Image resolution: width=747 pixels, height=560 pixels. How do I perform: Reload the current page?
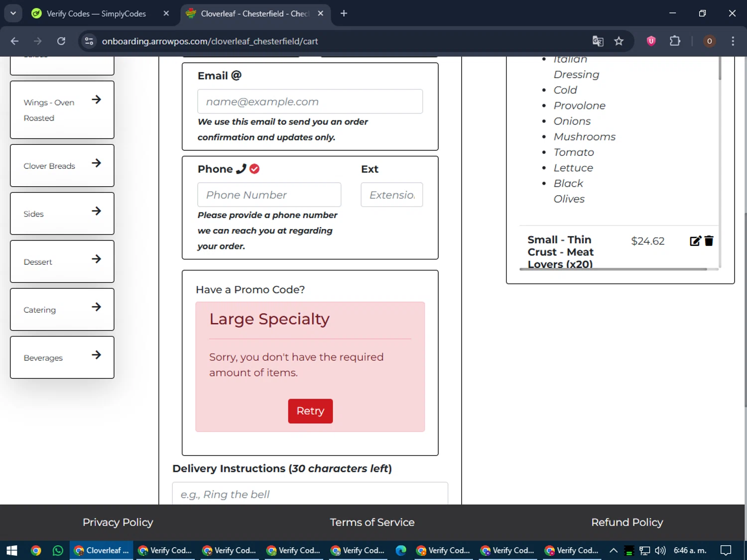click(x=61, y=41)
